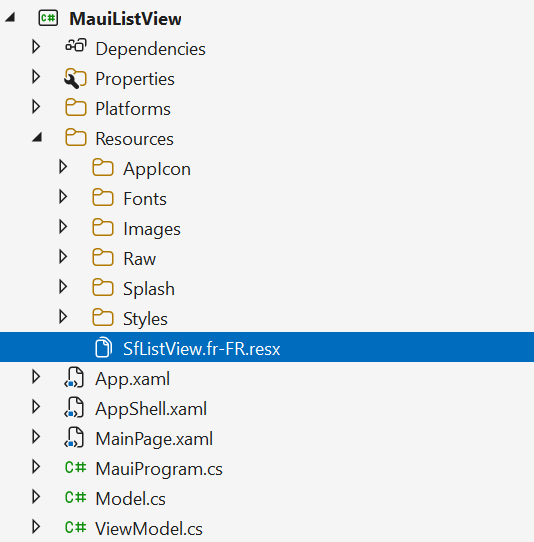
Task: Expand the Raw folder
Action: click(63, 256)
